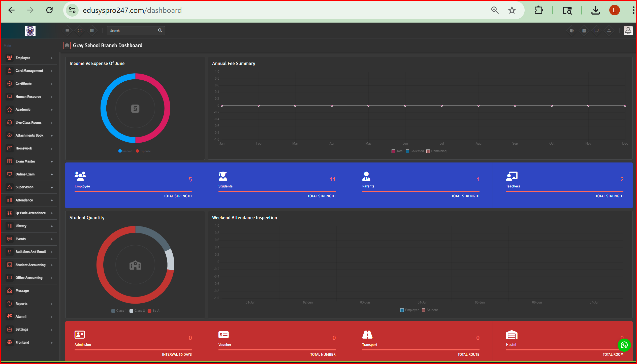This screenshot has width=637, height=364.
Task: Toggle Employee series in attendance legend
Action: point(410,310)
